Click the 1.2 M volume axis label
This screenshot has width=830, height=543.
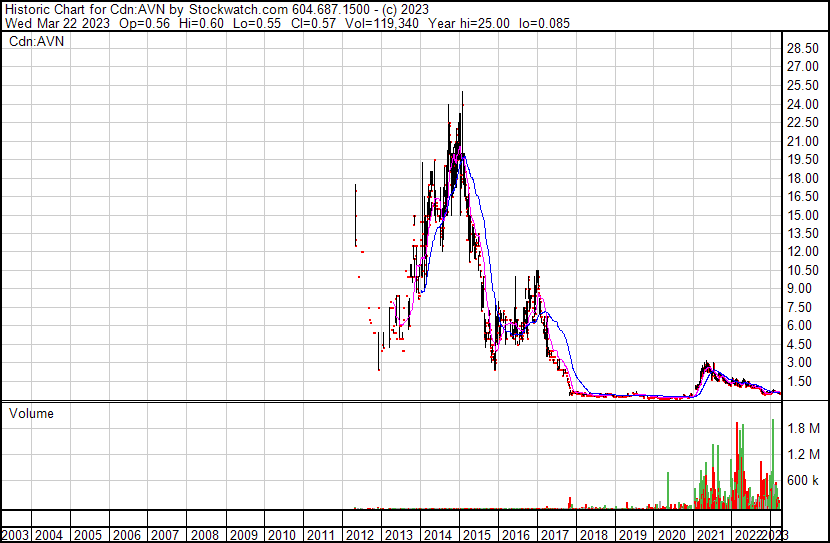click(801, 454)
